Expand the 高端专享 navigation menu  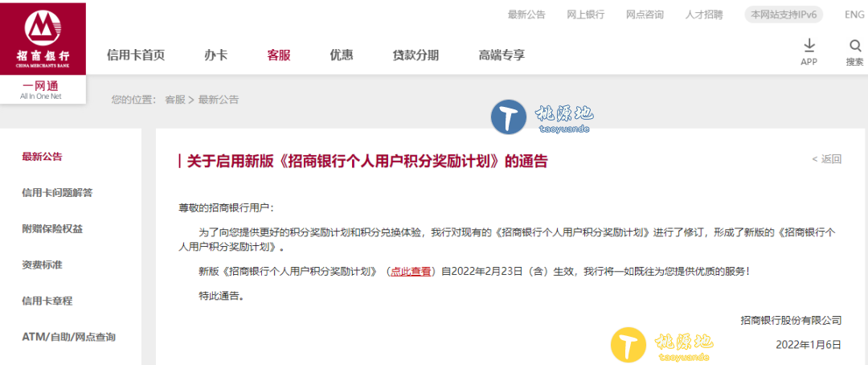click(502, 55)
